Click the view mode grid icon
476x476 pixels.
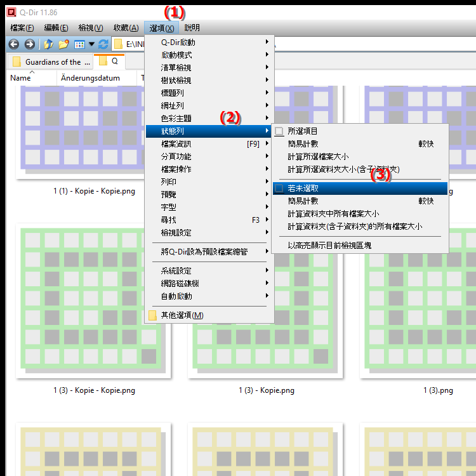(79, 44)
